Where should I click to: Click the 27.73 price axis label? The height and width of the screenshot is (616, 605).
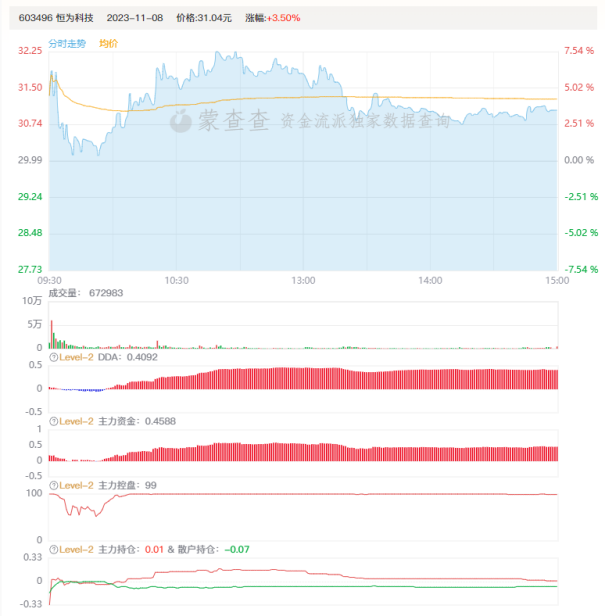(x=30, y=269)
